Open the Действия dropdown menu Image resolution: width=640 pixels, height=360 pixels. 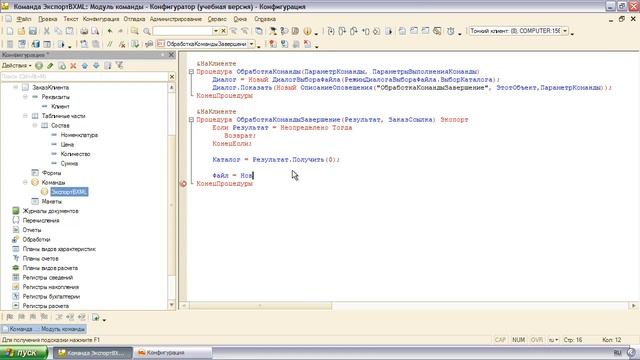[x=16, y=65]
